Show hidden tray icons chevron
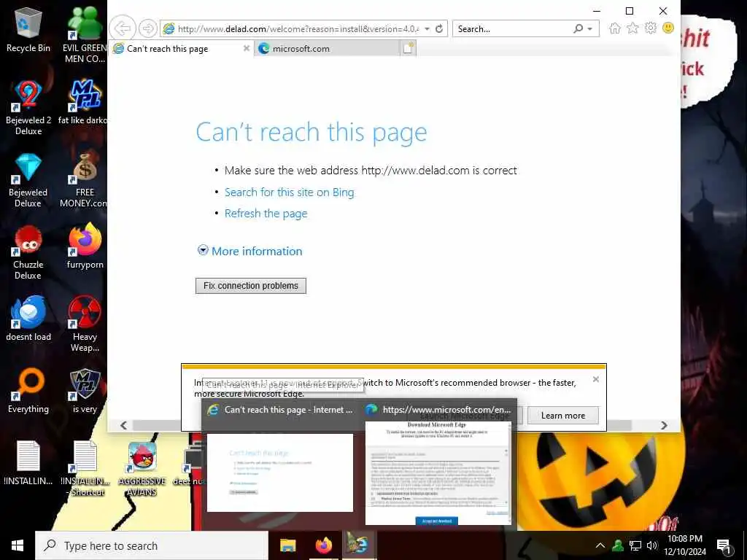Screen dimensions: 747x560 600,545
